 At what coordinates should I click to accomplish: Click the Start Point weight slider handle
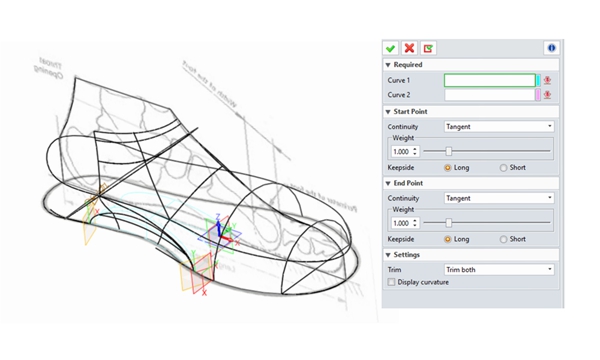coord(449,151)
